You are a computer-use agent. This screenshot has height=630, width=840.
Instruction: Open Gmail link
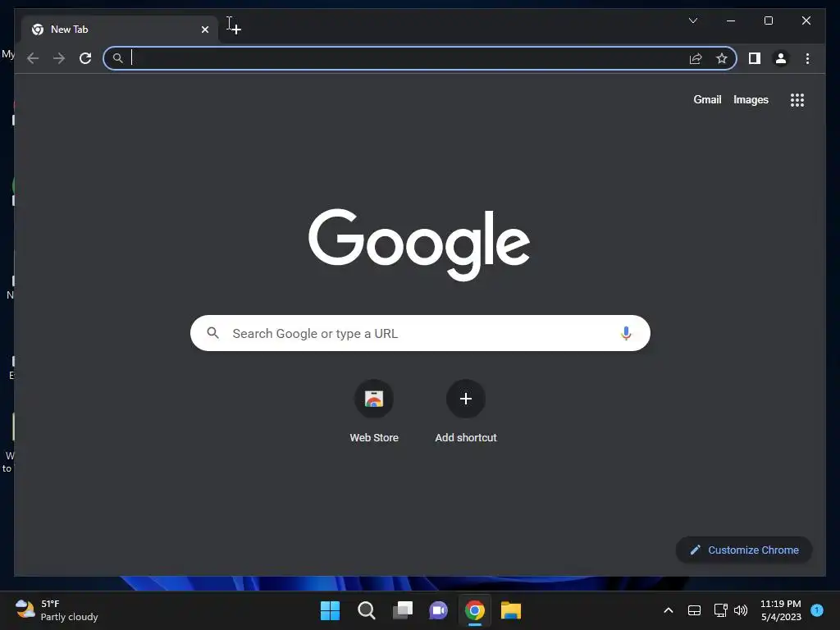point(707,99)
